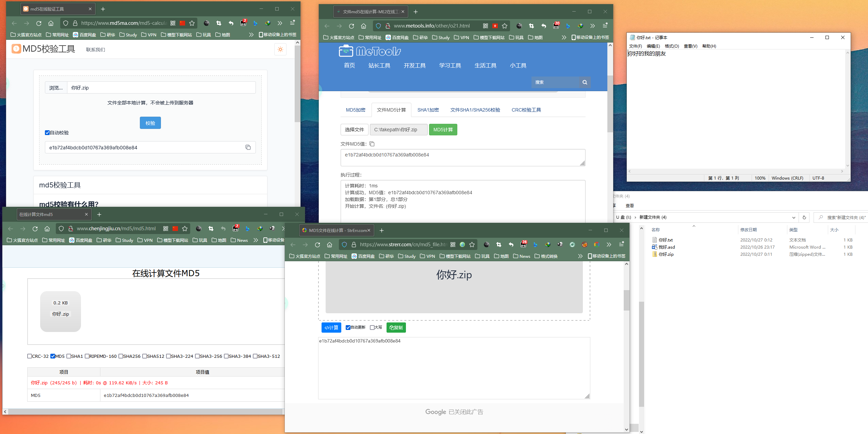Switch to CRC校验工具 tab
The height and width of the screenshot is (434, 868).
click(x=526, y=110)
